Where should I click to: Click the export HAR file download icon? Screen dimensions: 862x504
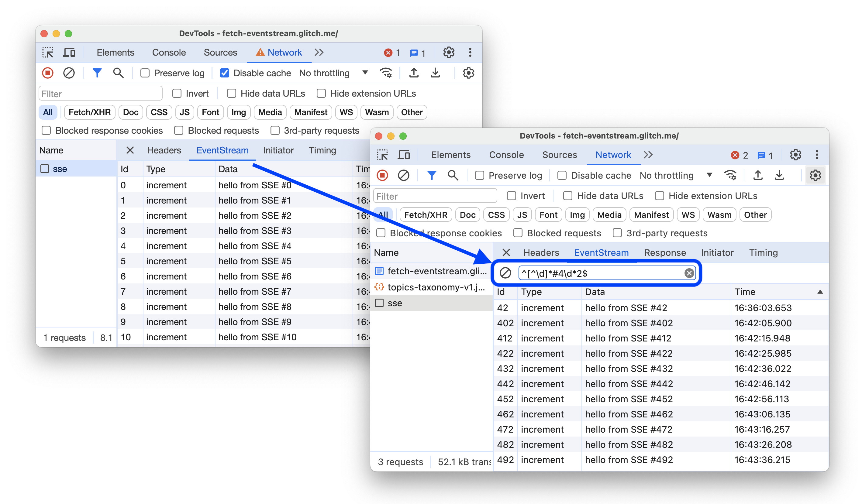coord(780,175)
